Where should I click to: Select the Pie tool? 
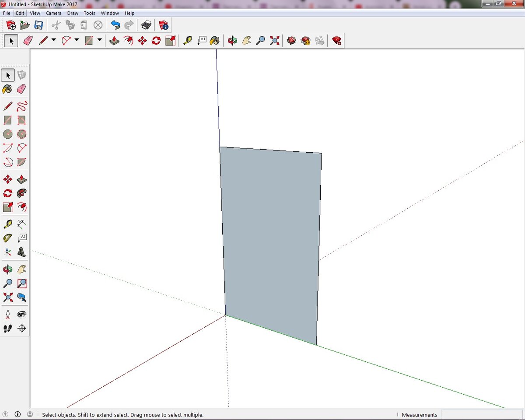[22, 162]
